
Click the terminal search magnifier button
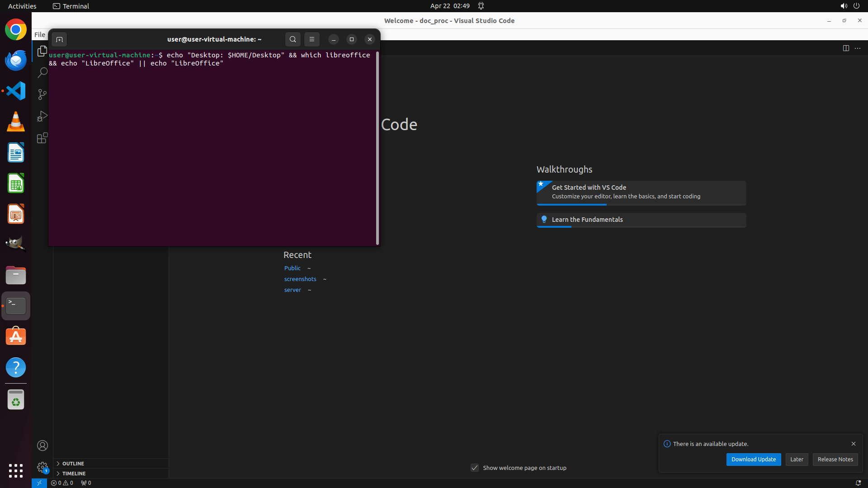[292, 39]
